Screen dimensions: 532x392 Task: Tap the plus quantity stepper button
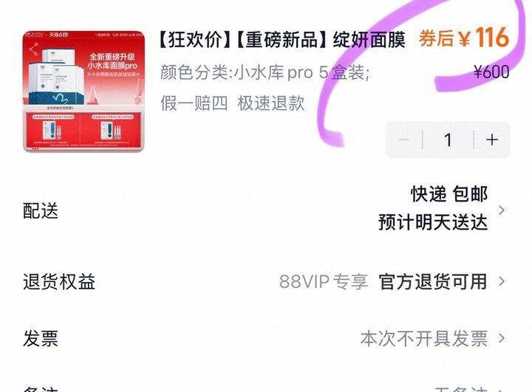click(491, 140)
